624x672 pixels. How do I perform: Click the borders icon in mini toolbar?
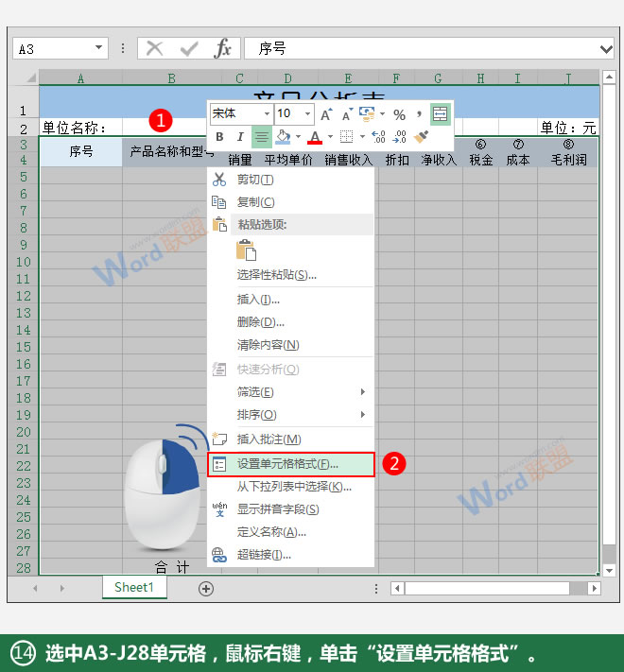point(346,137)
